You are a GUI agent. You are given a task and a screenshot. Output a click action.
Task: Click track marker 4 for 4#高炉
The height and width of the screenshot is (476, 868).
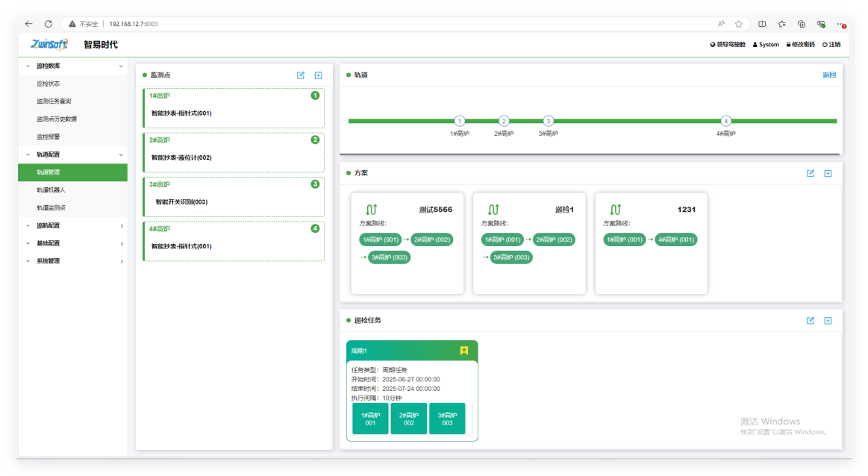pos(725,121)
